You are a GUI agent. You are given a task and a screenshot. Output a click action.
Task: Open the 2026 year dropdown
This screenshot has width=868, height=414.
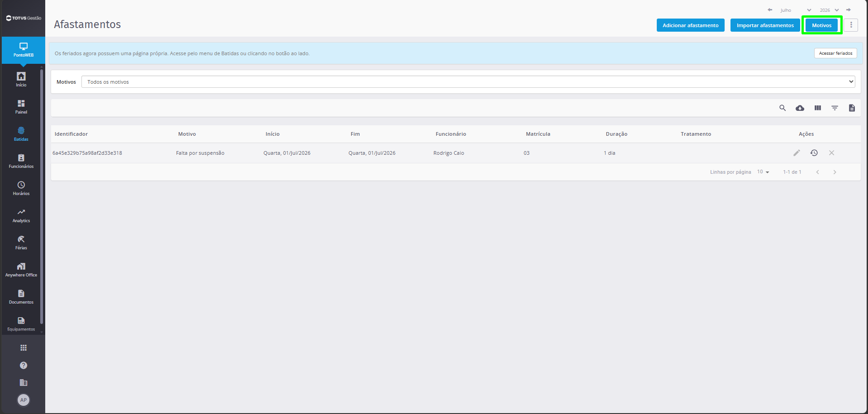point(829,10)
